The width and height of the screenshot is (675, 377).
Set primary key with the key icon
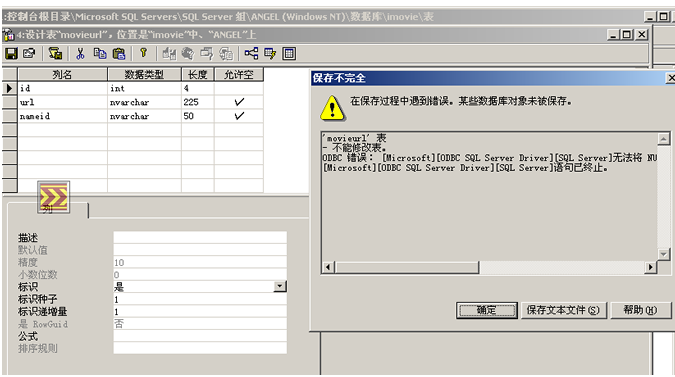[x=143, y=53]
